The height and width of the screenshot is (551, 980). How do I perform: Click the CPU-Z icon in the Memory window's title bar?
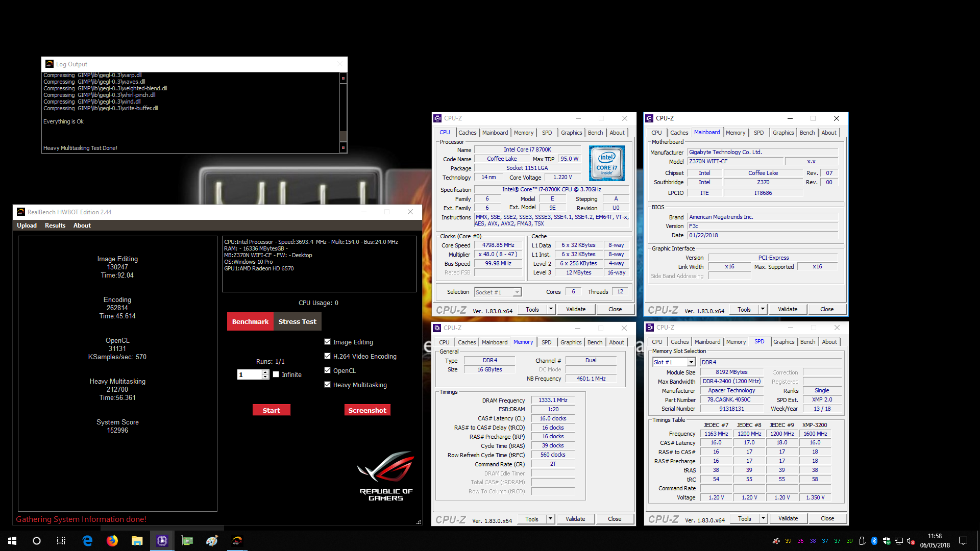pos(437,328)
